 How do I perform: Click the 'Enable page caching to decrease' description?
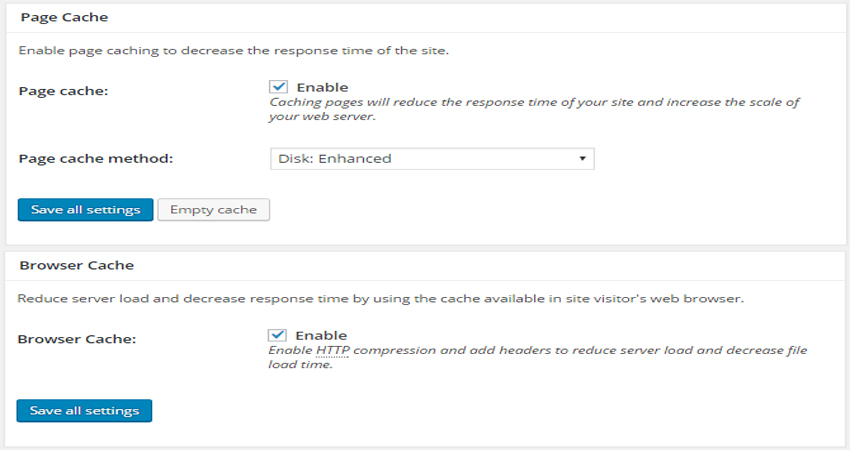tap(234, 50)
